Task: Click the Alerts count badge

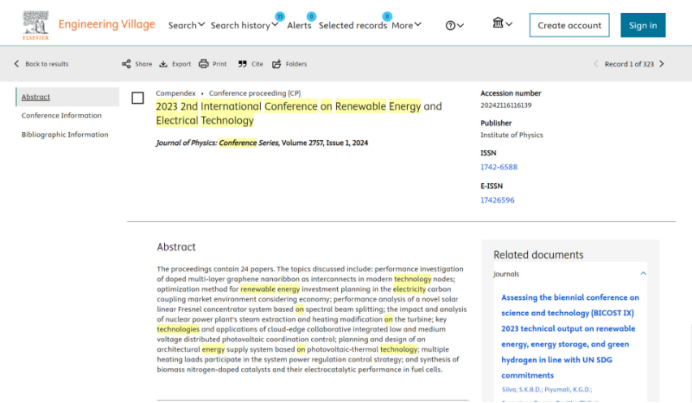Action: pos(311,16)
